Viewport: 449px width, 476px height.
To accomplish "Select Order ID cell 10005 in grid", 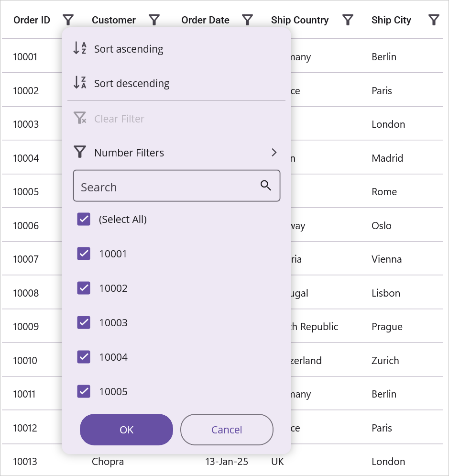I will 26,191.
